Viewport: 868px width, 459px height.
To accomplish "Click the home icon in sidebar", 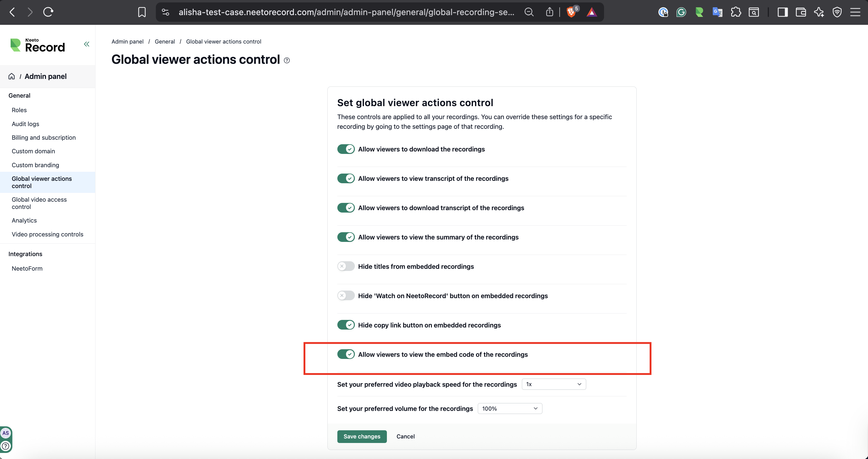I will pos(12,76).
